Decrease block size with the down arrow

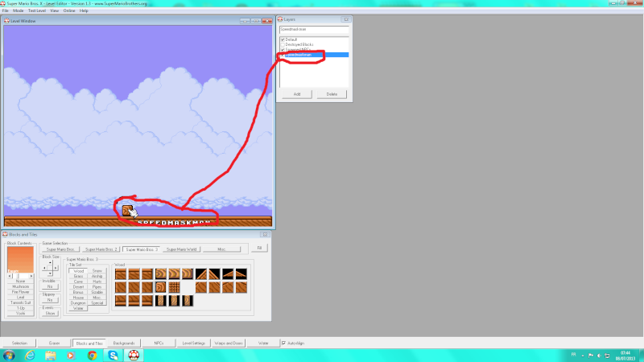[50, 274]
